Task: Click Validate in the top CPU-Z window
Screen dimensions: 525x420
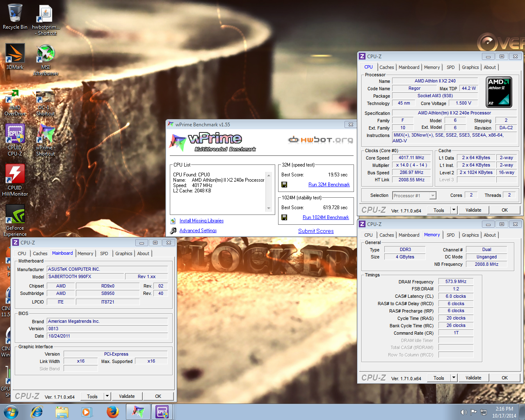Action: (473, 210)
